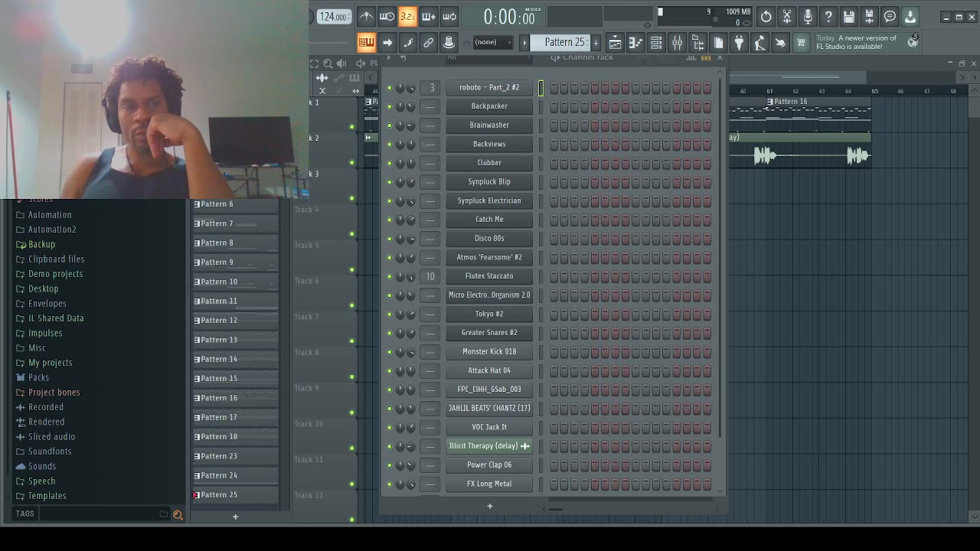
Task: Open news panel globe icon
Action: click(x=913, y=42)
